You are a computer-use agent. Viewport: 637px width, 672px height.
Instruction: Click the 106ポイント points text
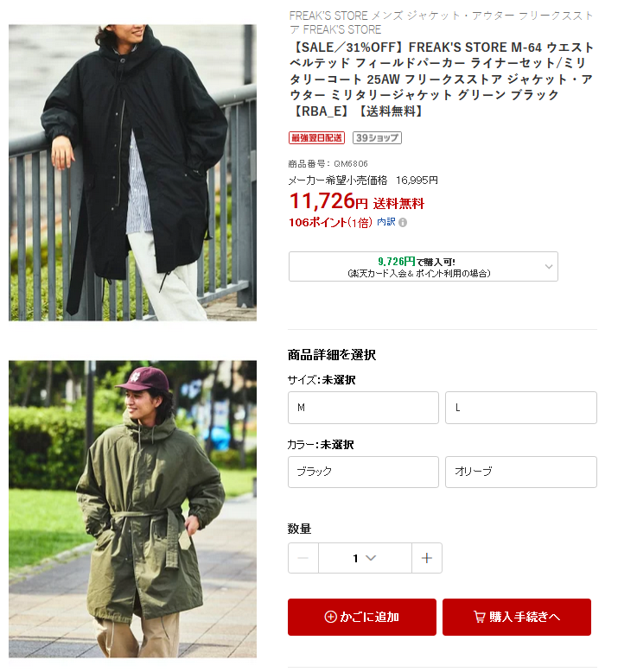point(330,223)
